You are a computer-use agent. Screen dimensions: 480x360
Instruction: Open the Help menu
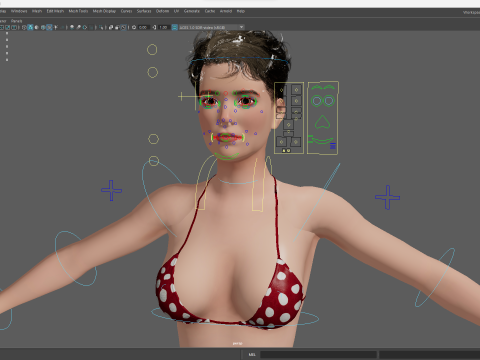tap(241, 11)
